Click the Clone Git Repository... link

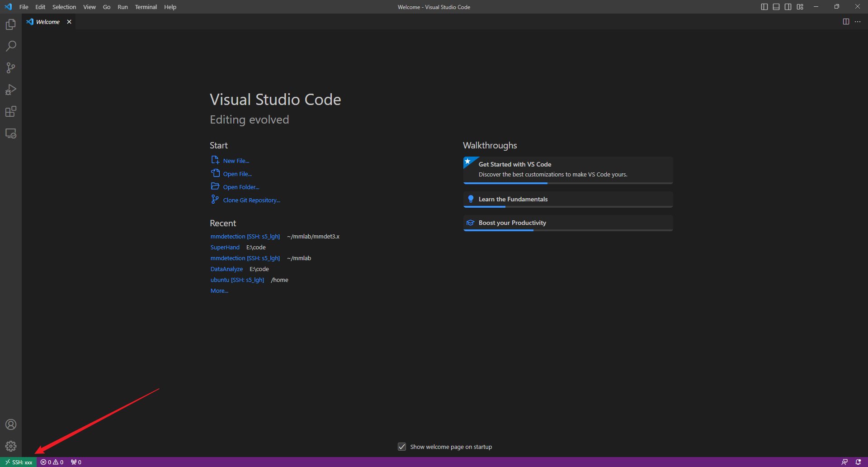click(x=251, y=200)
